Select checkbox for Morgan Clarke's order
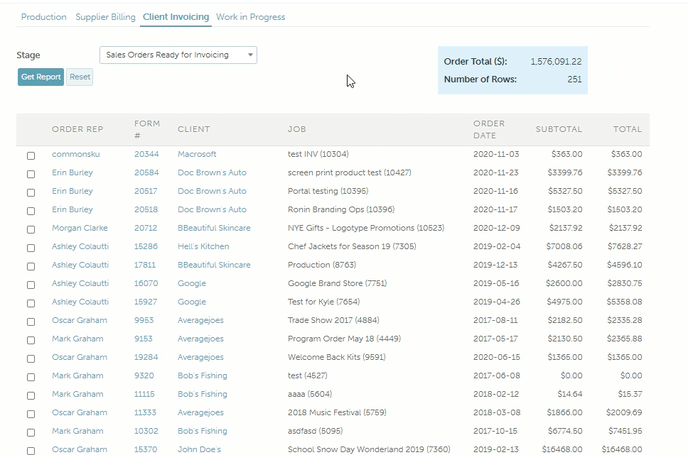The width and height of the screenshot is (688, 455). (31, 229)
